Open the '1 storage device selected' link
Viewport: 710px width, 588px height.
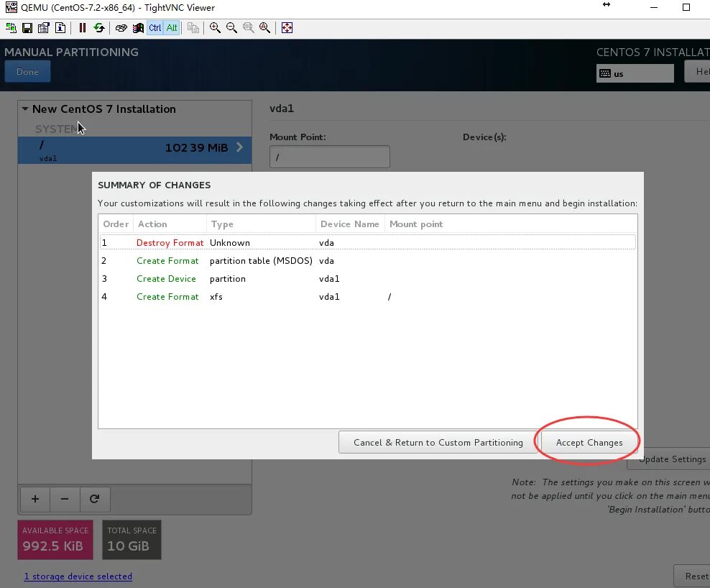point(78,576)
